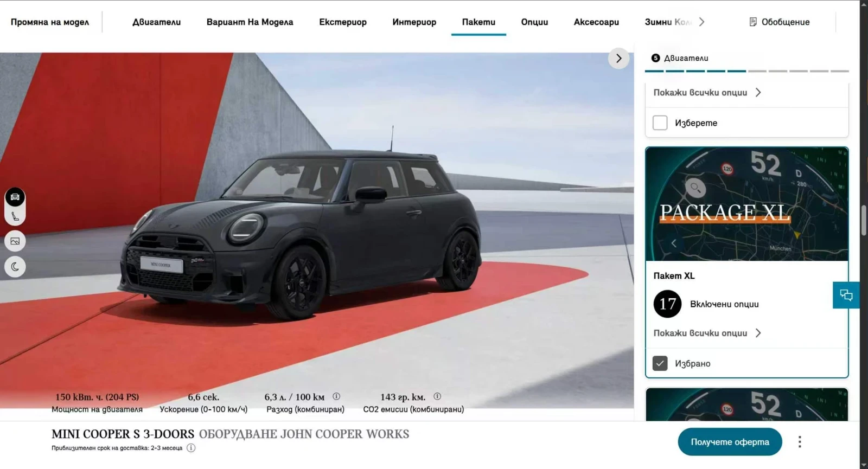Screen dimensions: 868x469
Task: Click Промяна на модел
Action: pyautogui.click(x=50, y=22)
